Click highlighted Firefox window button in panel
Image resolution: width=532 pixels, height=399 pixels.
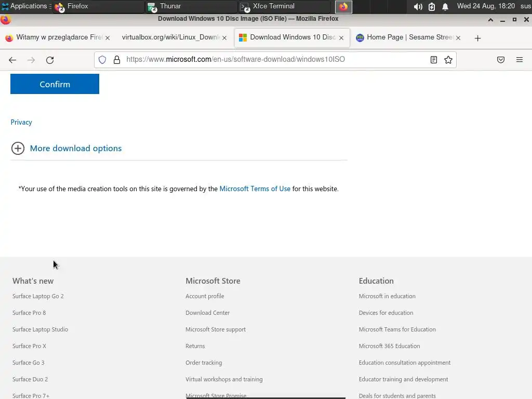point(343,6)
